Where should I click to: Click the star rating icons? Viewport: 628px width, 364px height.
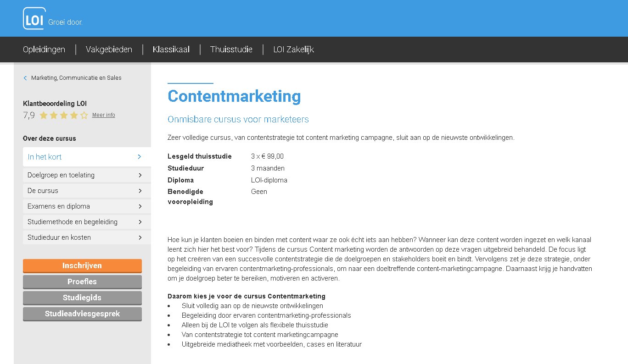[63, 115]
